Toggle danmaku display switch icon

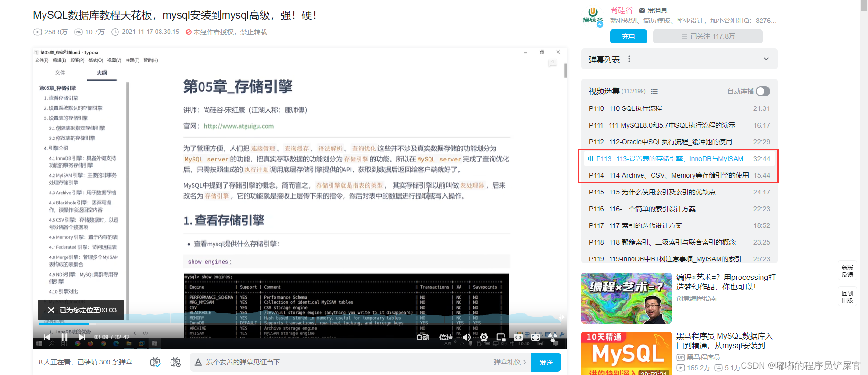[x=155, y=362]
